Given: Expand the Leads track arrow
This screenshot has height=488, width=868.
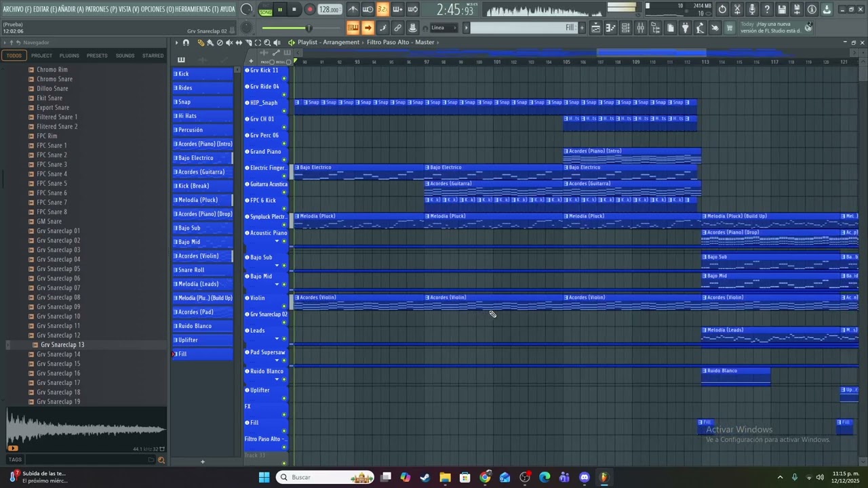Looking at the screenshot, I should pos(277,339).
